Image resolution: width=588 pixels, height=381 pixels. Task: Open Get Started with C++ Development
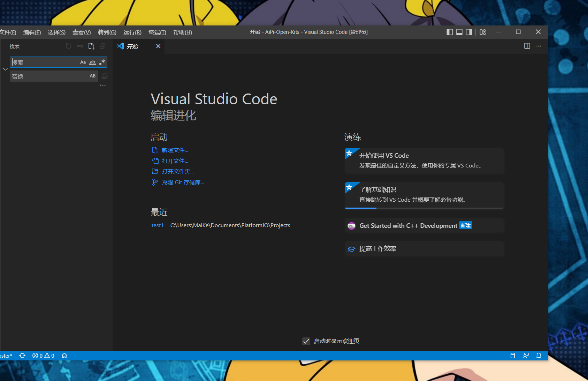(424, 226)
